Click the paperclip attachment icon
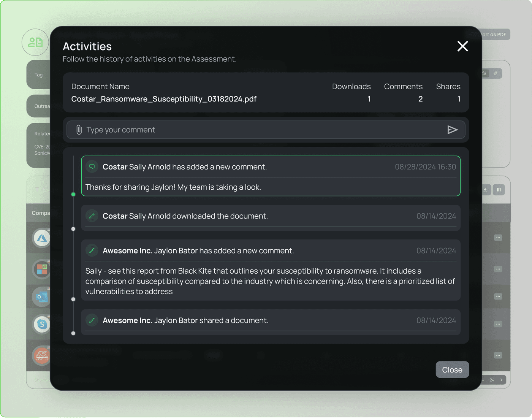532x420 pixels. point(79,130)
